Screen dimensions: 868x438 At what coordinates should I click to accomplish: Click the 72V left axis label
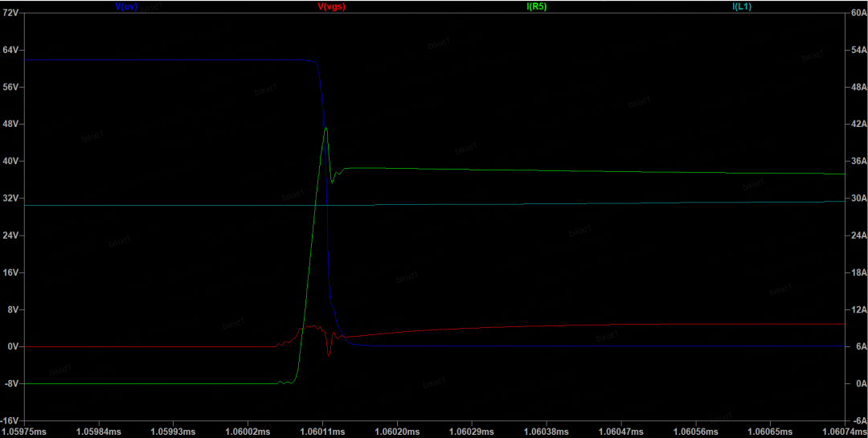(x=11, y=13)
